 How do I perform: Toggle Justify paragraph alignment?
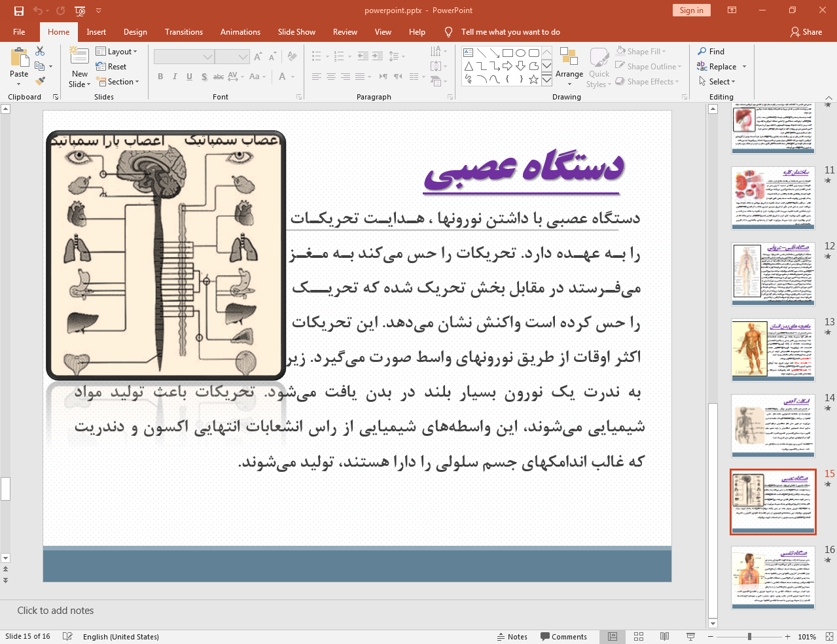360,77
